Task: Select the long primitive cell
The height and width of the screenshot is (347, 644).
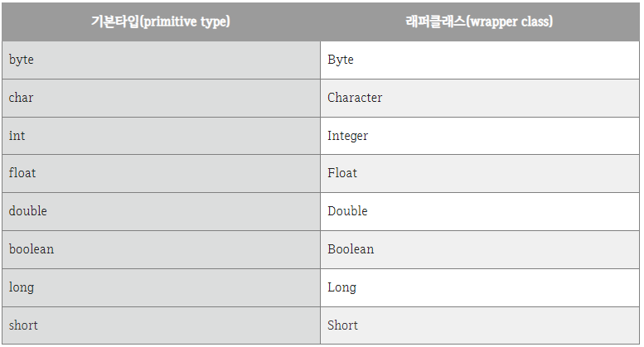Action: click(161, 287)
